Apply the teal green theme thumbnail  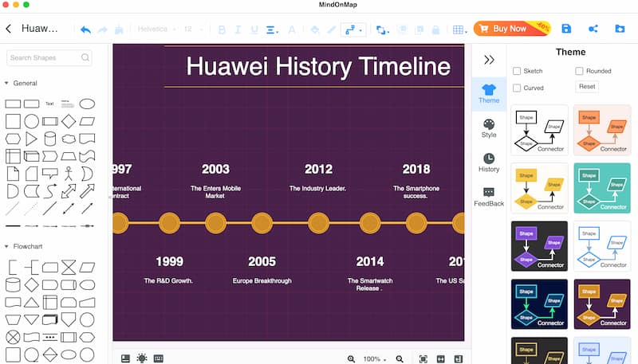602,188
